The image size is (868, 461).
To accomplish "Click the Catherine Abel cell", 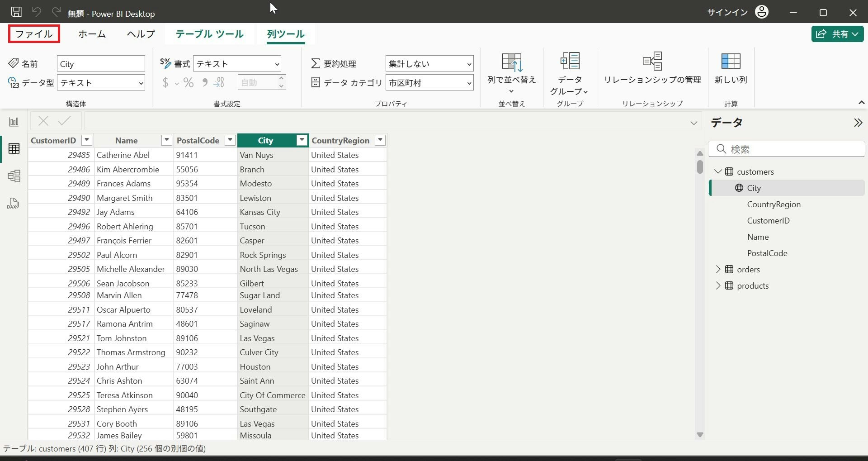I will click(x=134, y=155).
